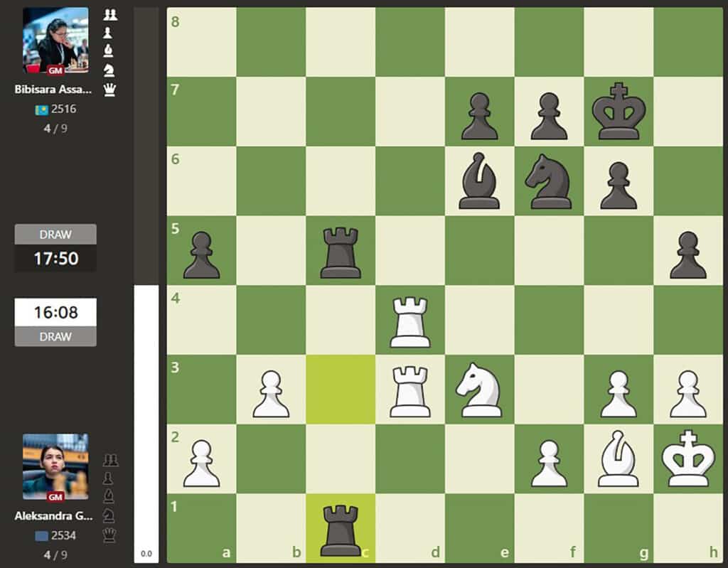The image size is (728, 568).
Task: Pick the black bishop on e6
Action: click(479, 182)
